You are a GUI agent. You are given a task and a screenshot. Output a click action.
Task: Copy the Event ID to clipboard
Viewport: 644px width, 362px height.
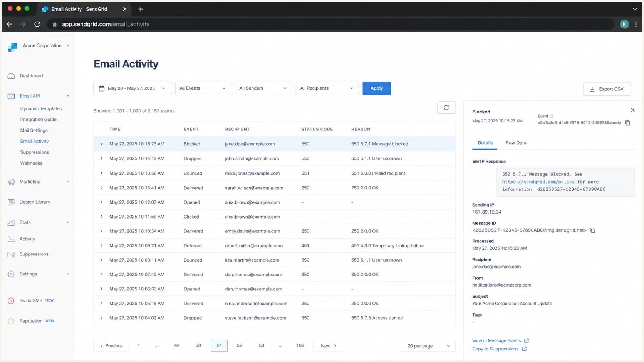[627, 123]
